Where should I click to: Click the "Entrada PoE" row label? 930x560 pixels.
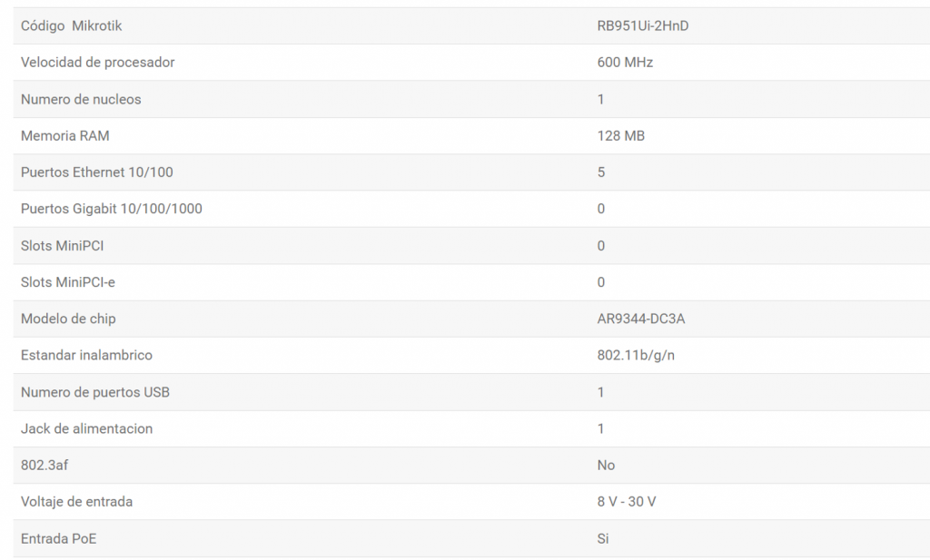coord(58,538)
